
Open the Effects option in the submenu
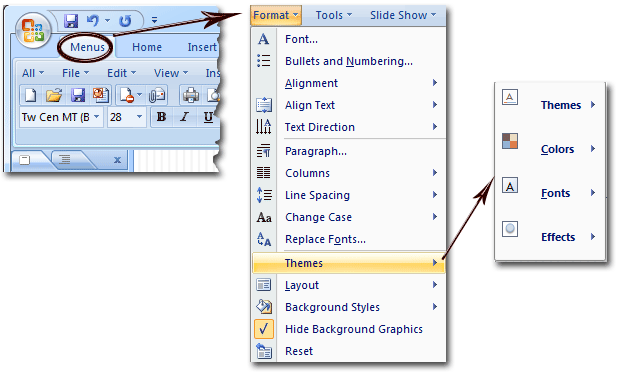[549, 237]
